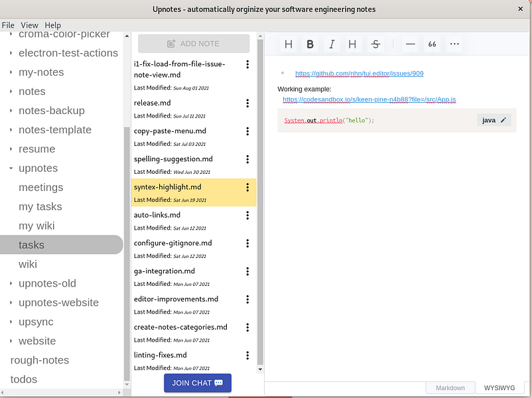532x398 pixels.
Task: Open options menu for linting-fixes.md
Action: 247,356
